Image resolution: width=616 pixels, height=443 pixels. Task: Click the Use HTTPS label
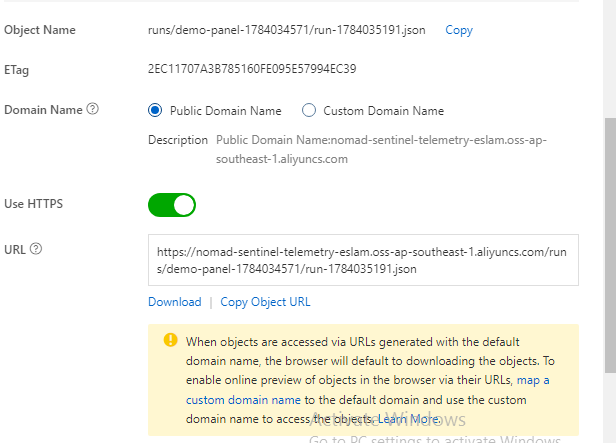[x=33, y=204]
